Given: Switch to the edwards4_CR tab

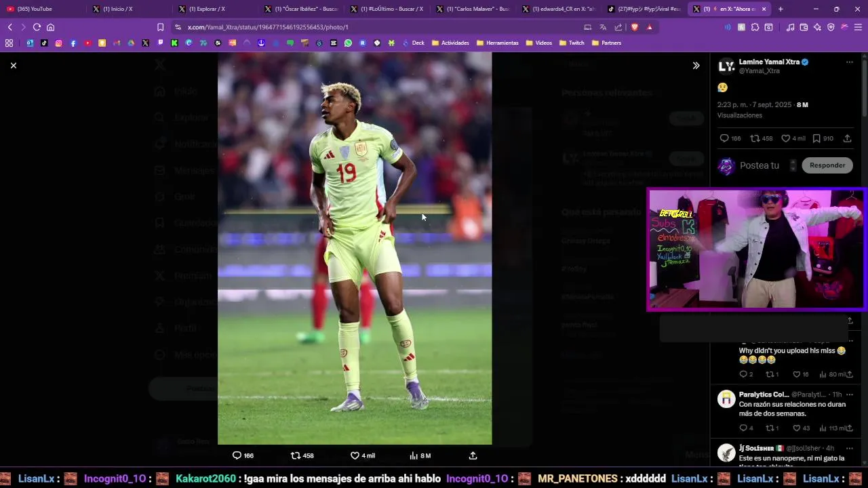Looking at the screenshot, I should 559,9.
